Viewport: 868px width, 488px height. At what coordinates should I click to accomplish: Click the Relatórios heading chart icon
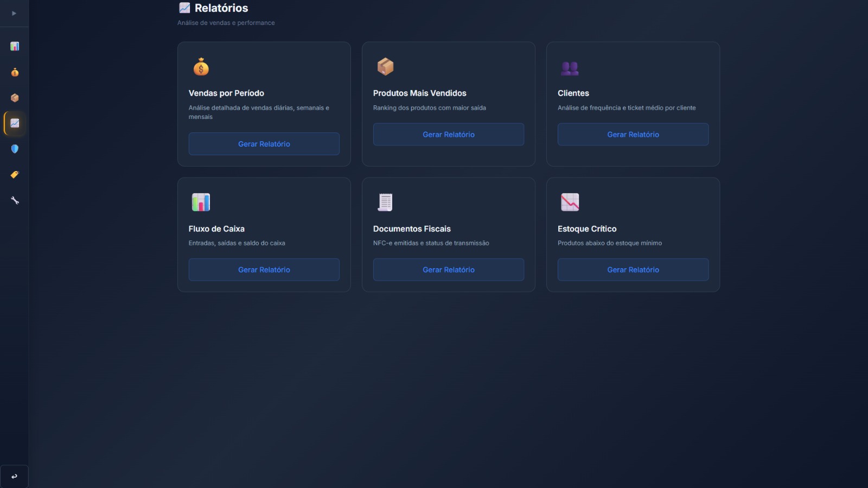click(x=184, y=8)
